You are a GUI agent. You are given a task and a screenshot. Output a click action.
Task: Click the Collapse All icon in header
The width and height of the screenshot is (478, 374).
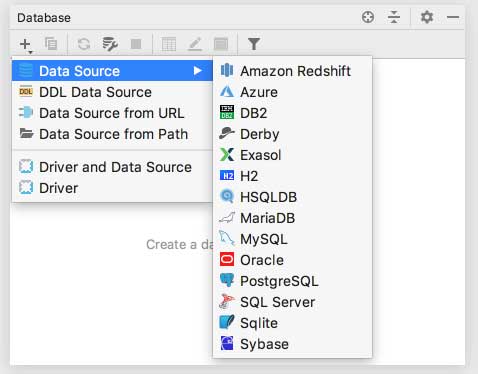click(394, 17)
